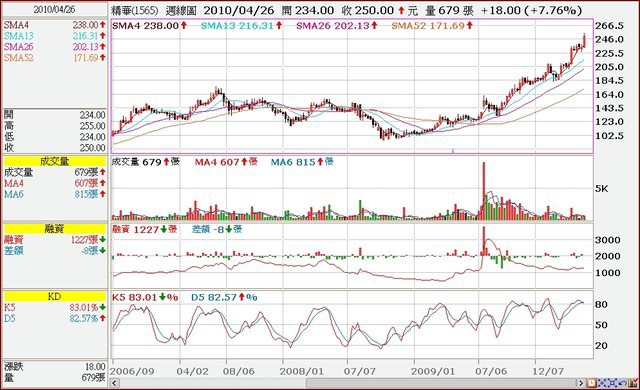Click the MA6 815張 row in left panel
The width and height of the screenshot is (640, 390).
55,194
